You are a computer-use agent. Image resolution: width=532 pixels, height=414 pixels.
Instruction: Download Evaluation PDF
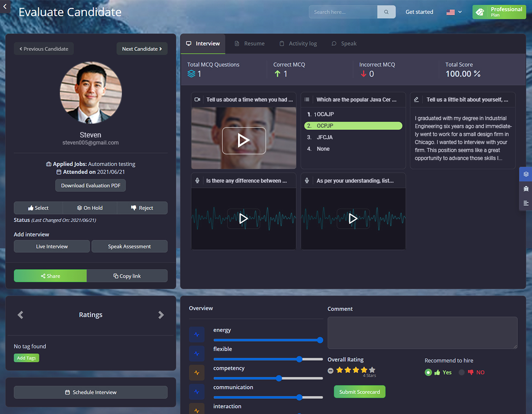pyautogui.click(x=90, y=186)
